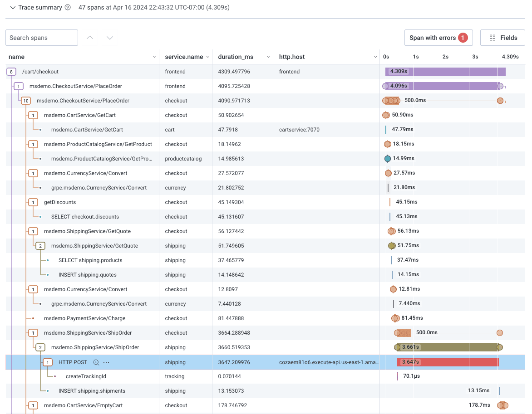
Task: Collapse the shipping GetQuote span with 2 children
Action: (x=40, y=246)
